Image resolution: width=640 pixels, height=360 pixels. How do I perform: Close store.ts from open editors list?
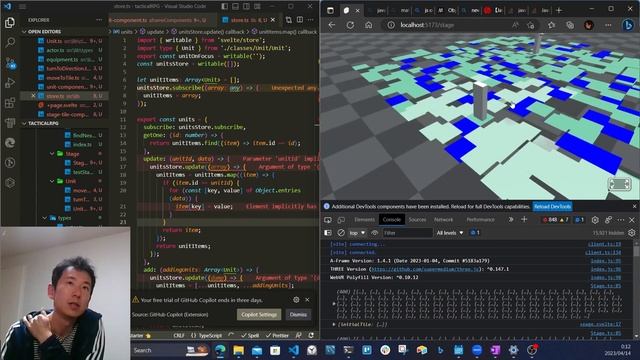click(x=33, y=96)
